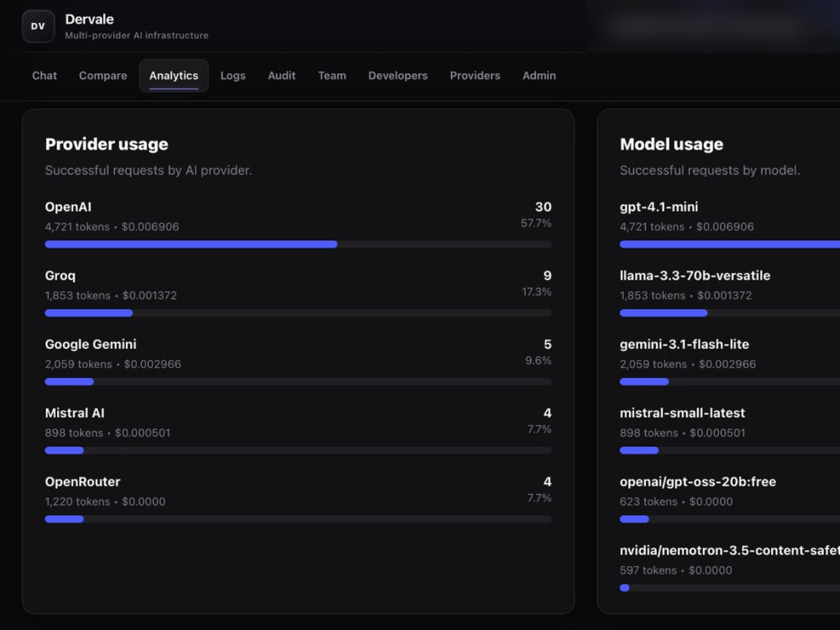Click 'Successful requests by AI provider.' text
This screenshot has height=630, width=840.
pos(149,171)
